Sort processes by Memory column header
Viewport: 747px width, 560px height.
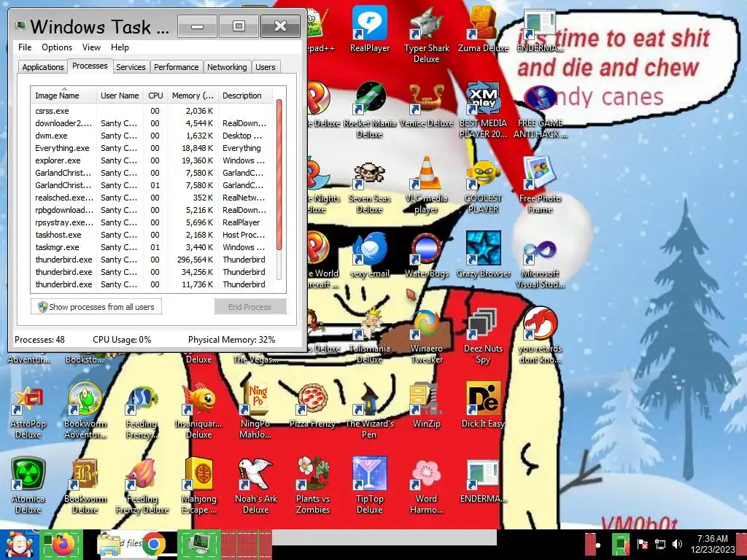pyautogui.click(x=193, y=96)
